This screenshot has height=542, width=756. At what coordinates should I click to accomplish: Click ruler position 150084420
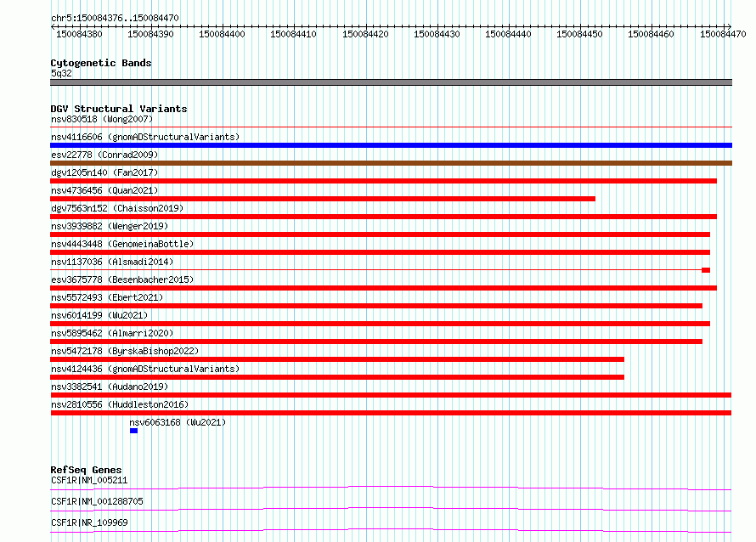click(365, 34)
